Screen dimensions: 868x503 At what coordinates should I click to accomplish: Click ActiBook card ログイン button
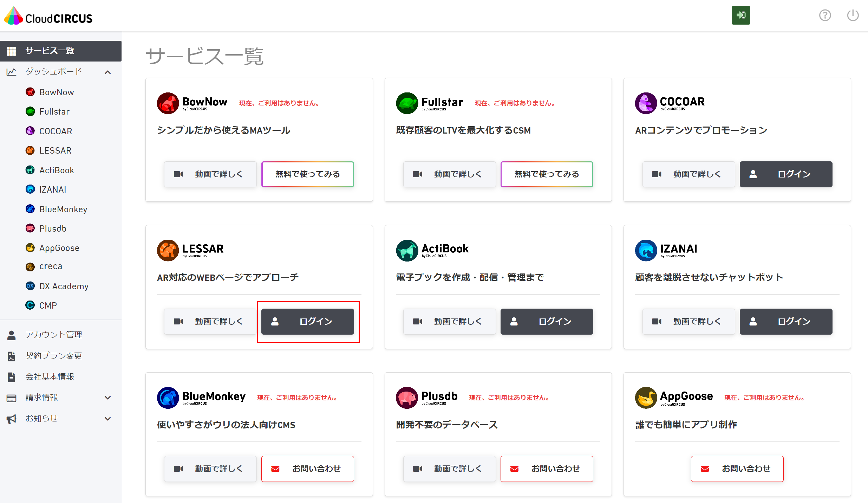point(547,322)
